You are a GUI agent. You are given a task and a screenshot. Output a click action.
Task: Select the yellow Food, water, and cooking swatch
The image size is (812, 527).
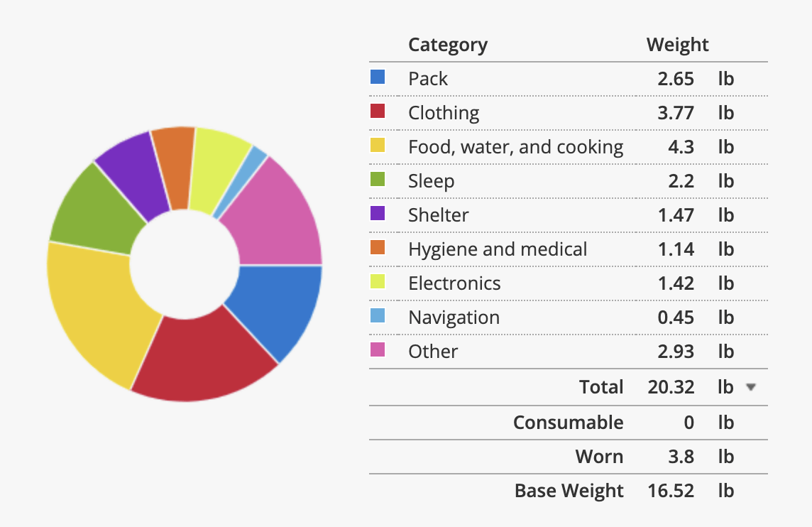378,145
